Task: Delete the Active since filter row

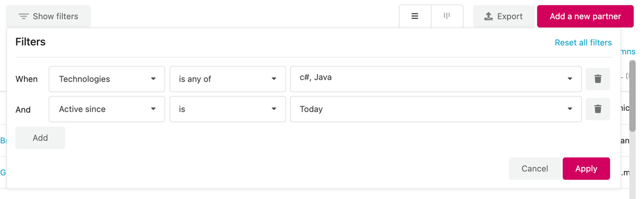Action: click(x=598, y=109)
